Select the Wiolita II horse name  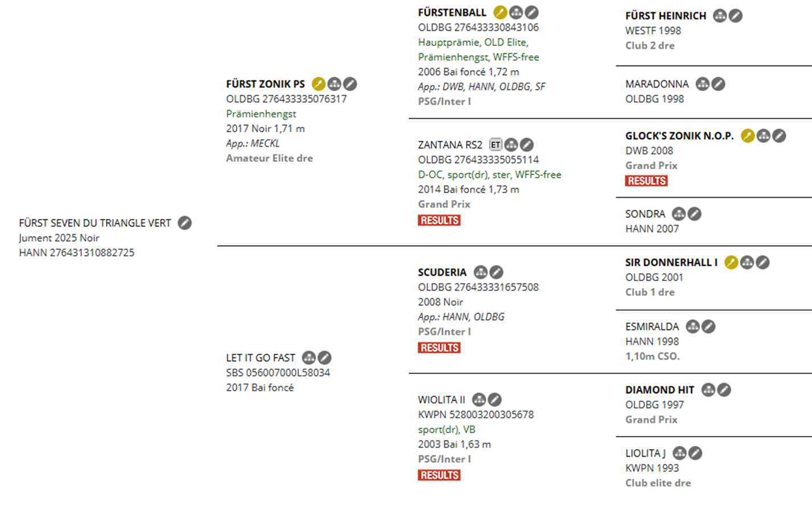coord(442,400)
